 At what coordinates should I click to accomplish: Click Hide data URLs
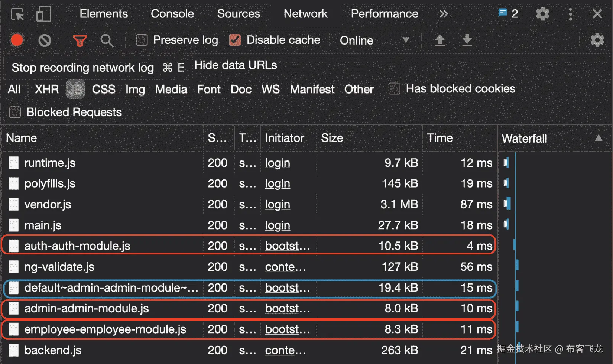pos(236,65)
